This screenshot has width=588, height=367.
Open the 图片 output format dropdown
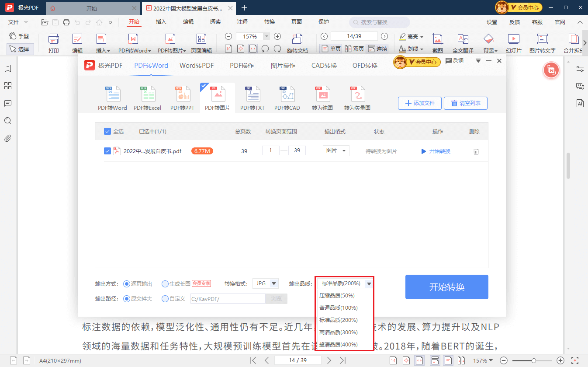pos(336,150)
